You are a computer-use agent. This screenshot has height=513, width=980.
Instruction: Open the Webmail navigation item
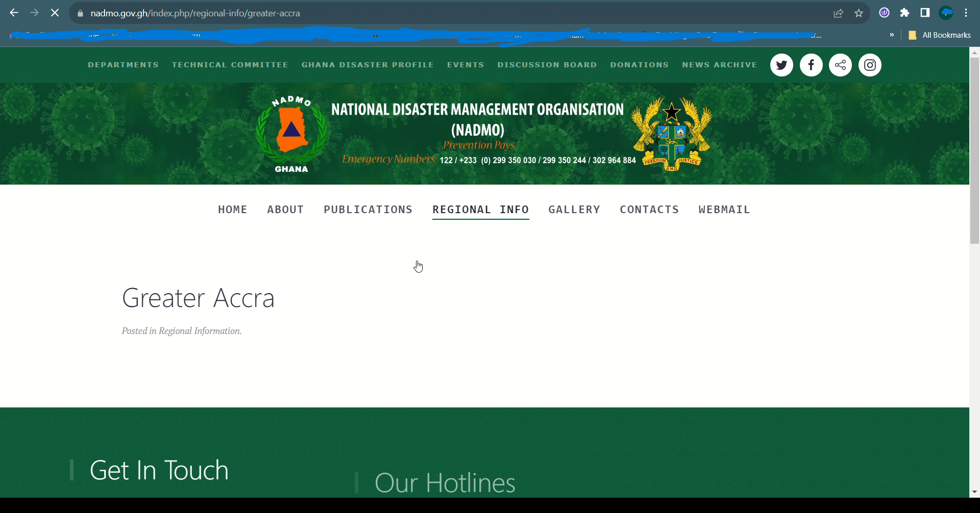724,210
